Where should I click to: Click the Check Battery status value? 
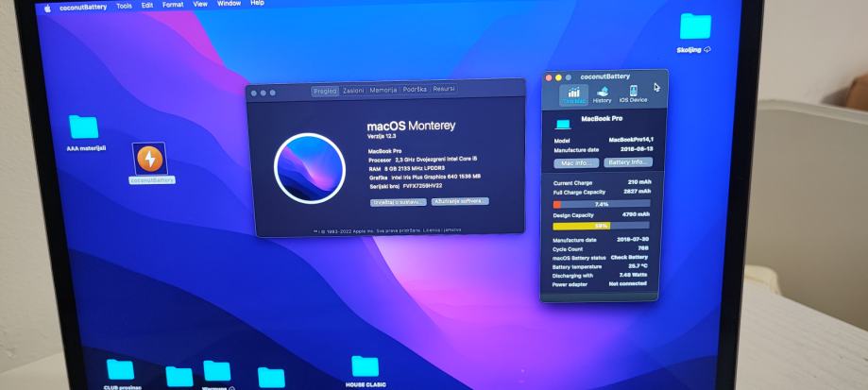click(x=629, y=257)
